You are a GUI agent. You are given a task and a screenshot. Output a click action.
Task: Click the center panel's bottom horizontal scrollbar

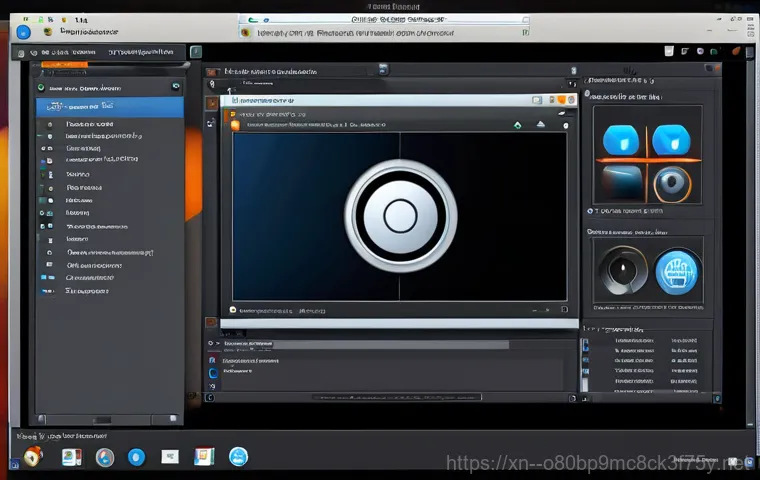click(x=396, y=398)
